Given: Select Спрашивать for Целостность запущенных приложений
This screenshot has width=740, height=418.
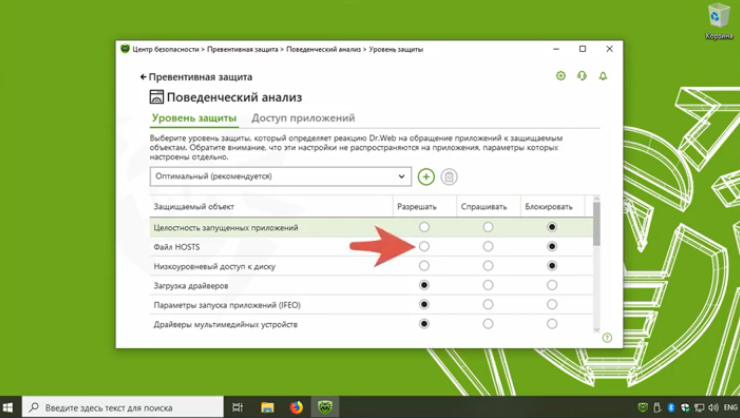Looking at the screenshot, I should click(x=488, y=227).
